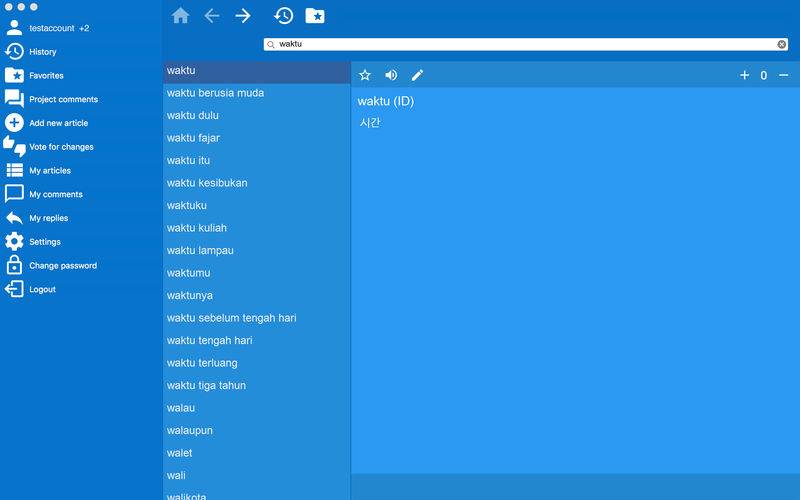The width and height of the screenshot is (800, 500).
Task: Select 'walet' entry
Action: click(x=257, y=452)
